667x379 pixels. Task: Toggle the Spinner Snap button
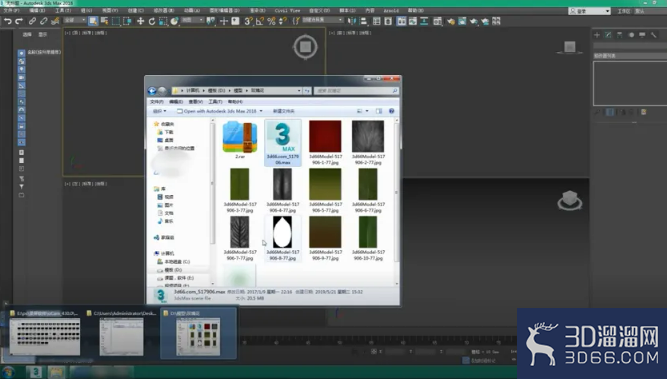(282, 21)
